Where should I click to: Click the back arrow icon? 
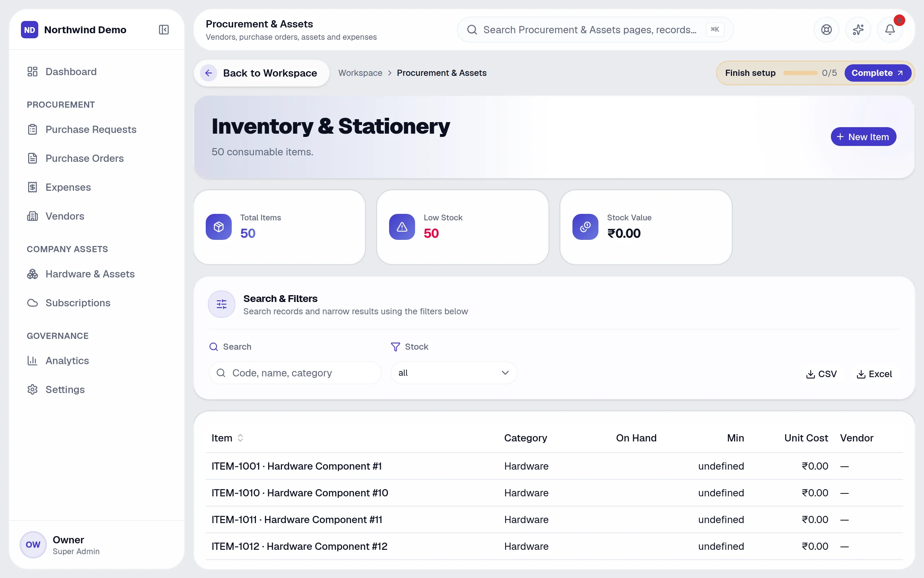pos(209,73)
